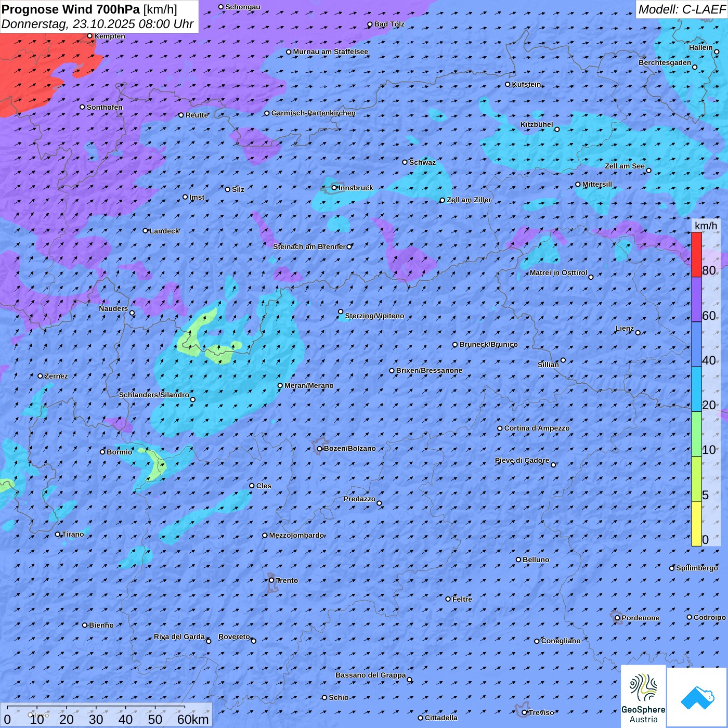The height and width of the screenshot is (728, 728).
Task: Click the Predazzo label
Action: (x=359, y=499)
